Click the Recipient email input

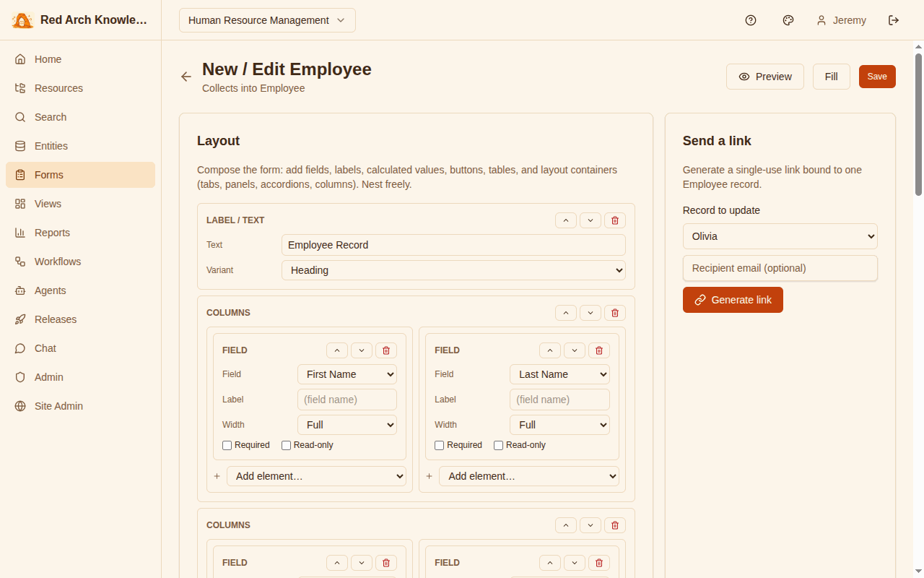point(780,268)
